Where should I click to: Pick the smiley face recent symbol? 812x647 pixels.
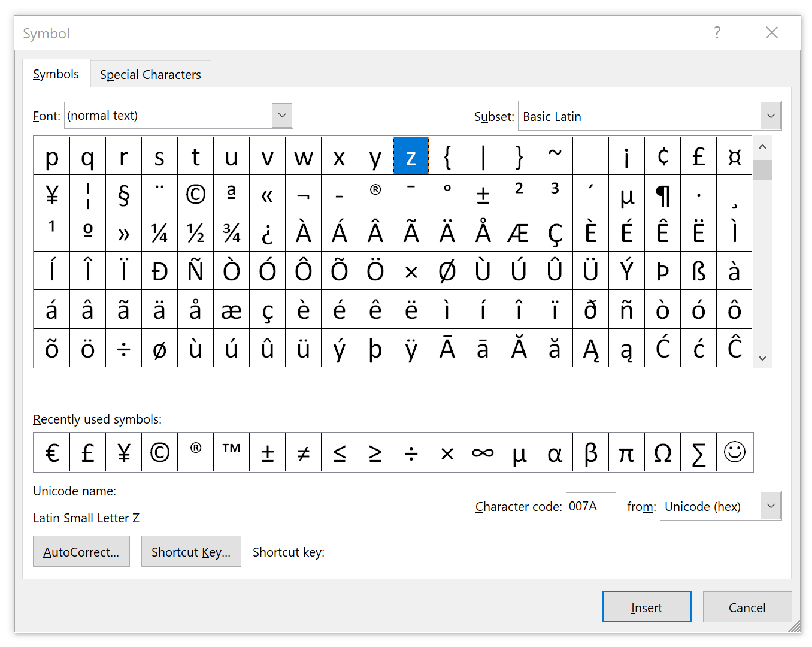pos(734,452)
